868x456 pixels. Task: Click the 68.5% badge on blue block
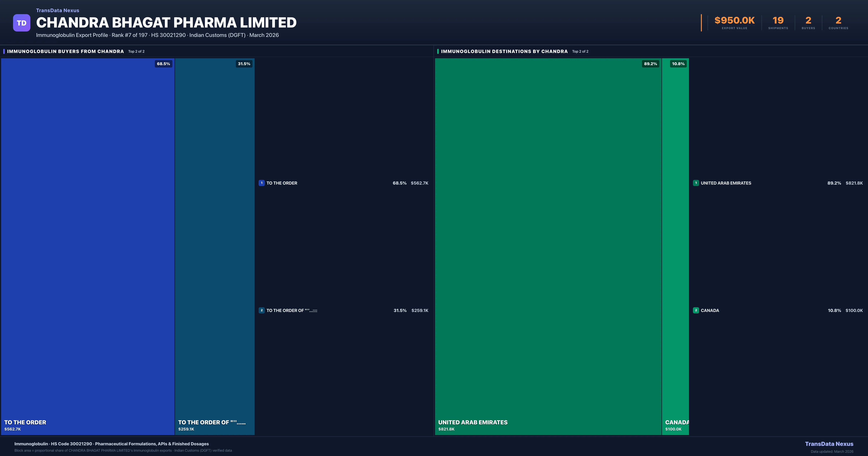click(x=163, y=64)
